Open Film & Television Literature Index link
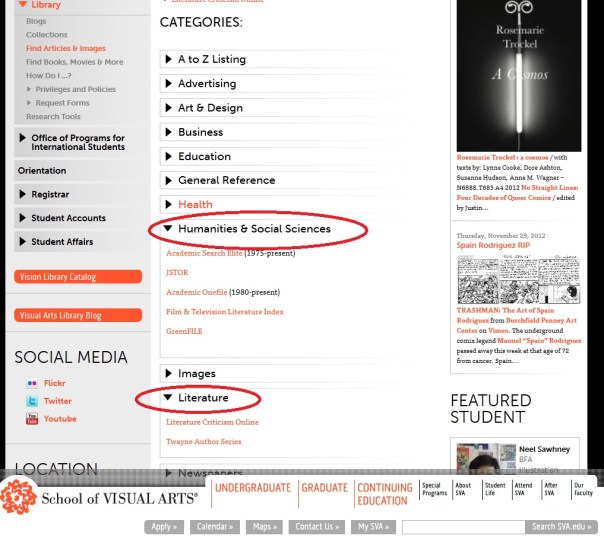 (x=225, y=312)
